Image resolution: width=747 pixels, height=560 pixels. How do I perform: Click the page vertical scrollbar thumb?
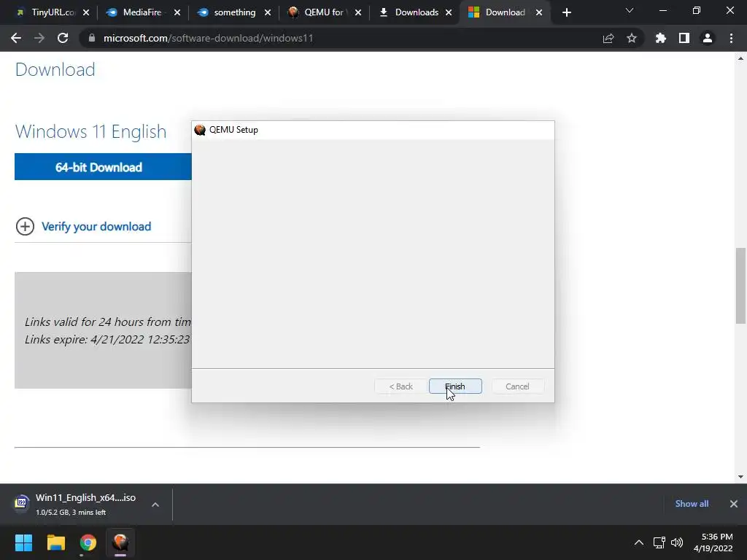[x=741, y=286]
